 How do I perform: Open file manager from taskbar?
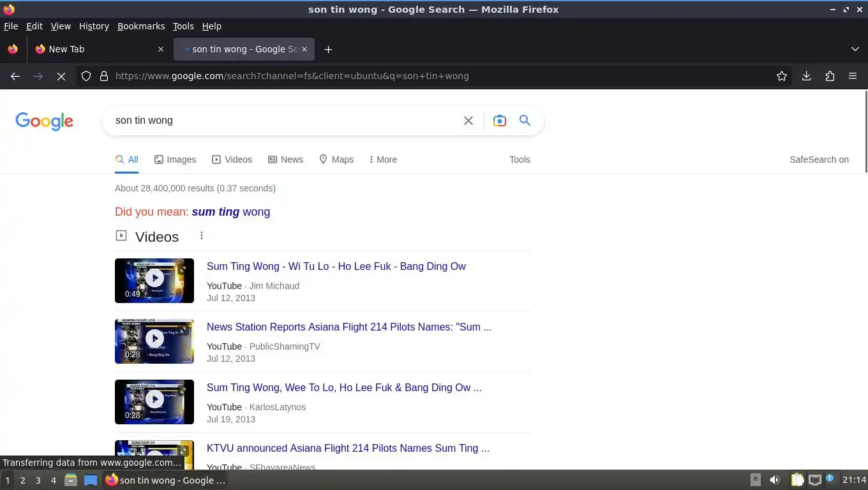click(x=71, y=480)
